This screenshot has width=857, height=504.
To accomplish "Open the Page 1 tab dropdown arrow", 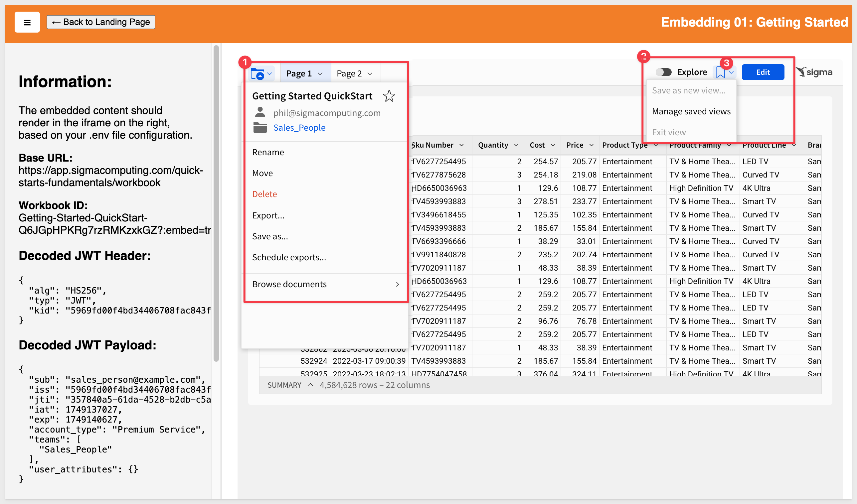I will tap(320, 74).
